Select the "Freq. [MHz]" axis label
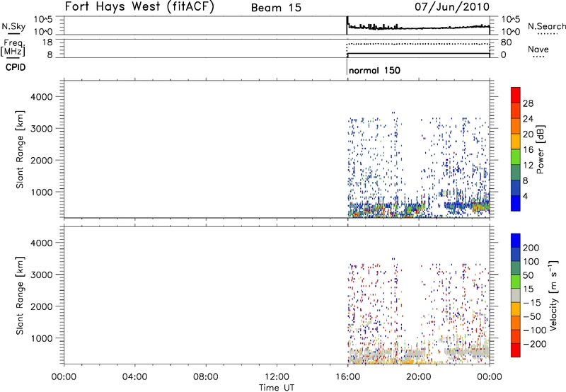The width and height of the screenshot is (566, 392). tap(13, 47)
